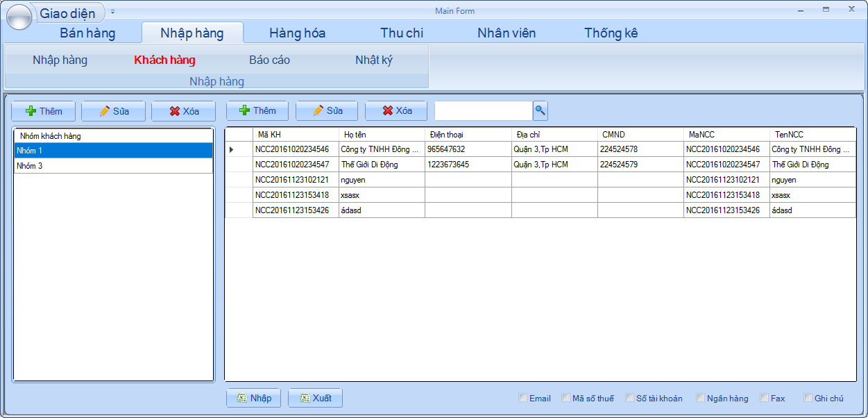Click inside the customer search box

tap(484, 110)
